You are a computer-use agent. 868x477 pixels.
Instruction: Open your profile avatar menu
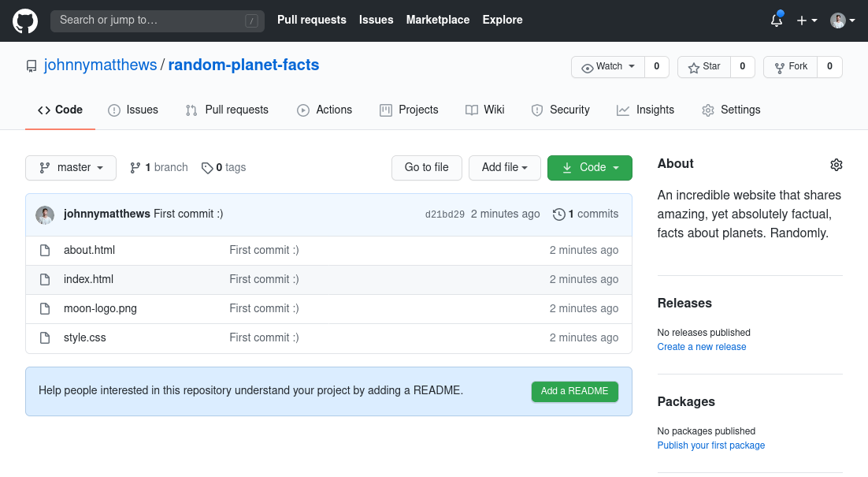(836, 20)
